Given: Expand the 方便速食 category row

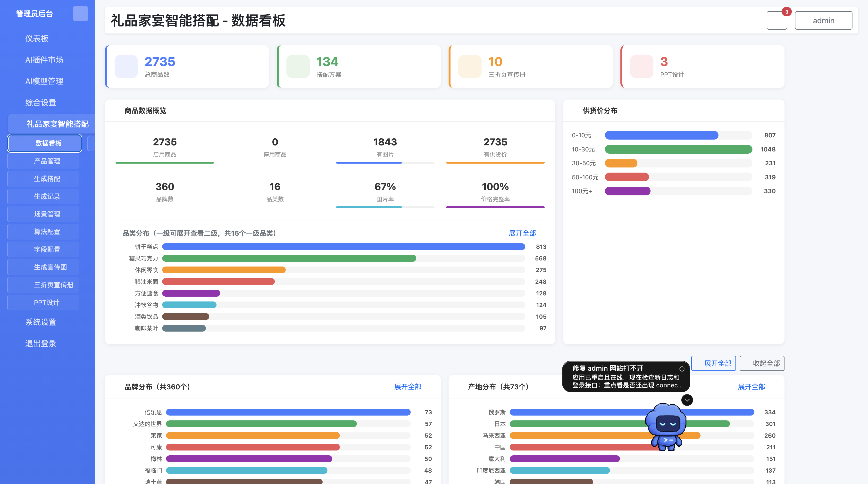Looking at the screenshot, I should 334,293.
